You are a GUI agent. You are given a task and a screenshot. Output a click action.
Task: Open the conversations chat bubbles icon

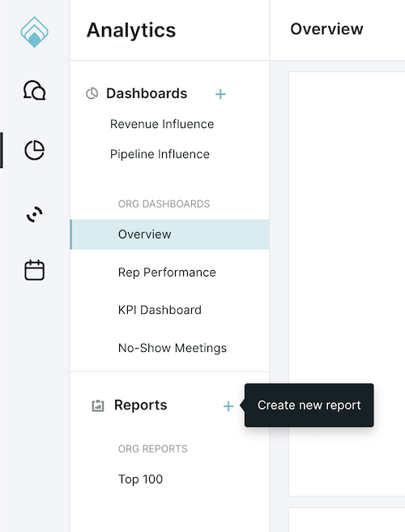click(x=34, y=90)
